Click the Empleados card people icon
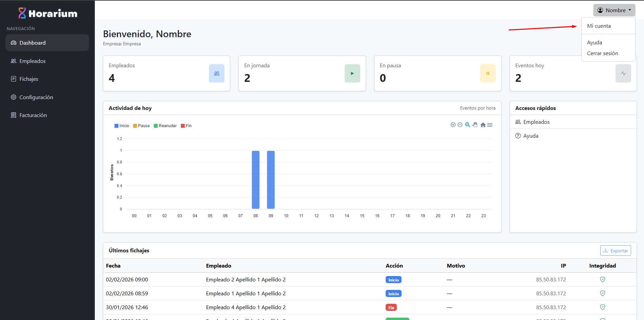 point(217,73)
